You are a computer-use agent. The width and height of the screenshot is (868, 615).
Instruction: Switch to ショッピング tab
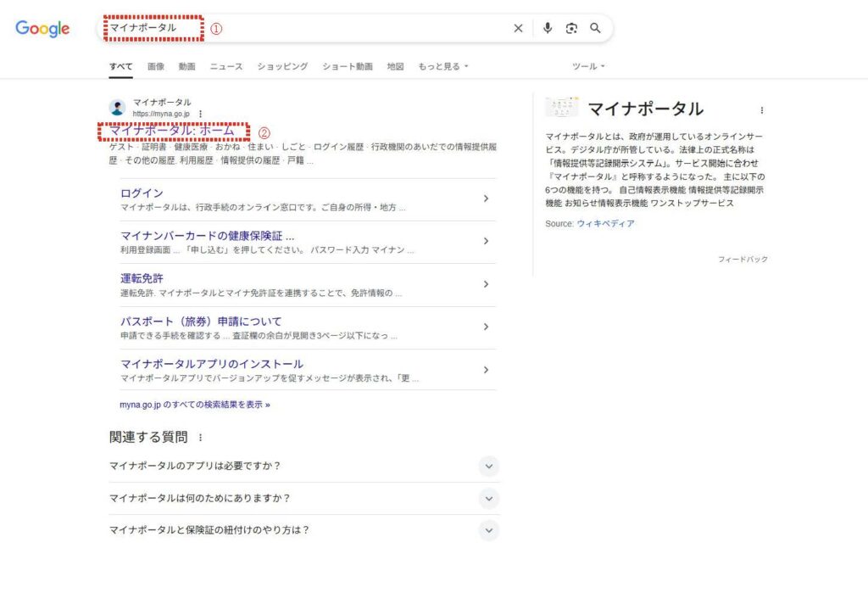tap(282, 66)
